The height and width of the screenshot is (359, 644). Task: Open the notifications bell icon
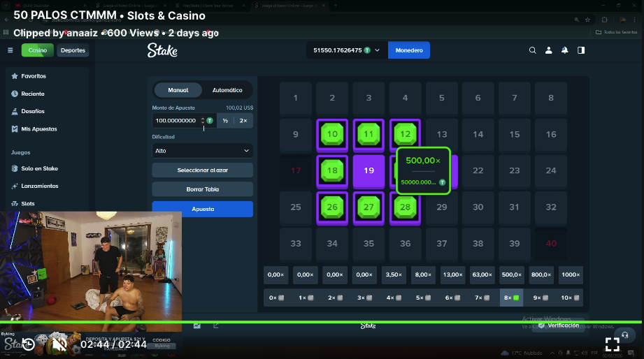coord(565,50)
